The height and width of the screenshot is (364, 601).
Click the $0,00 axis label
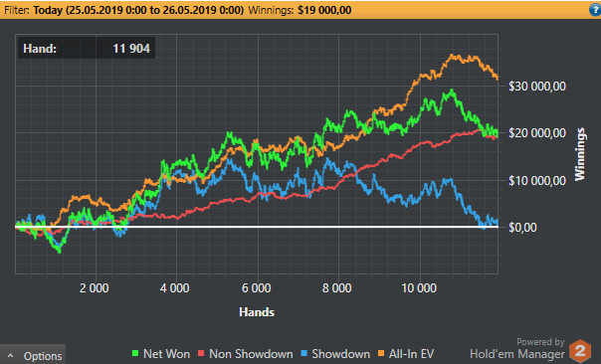tap(522, 228)
